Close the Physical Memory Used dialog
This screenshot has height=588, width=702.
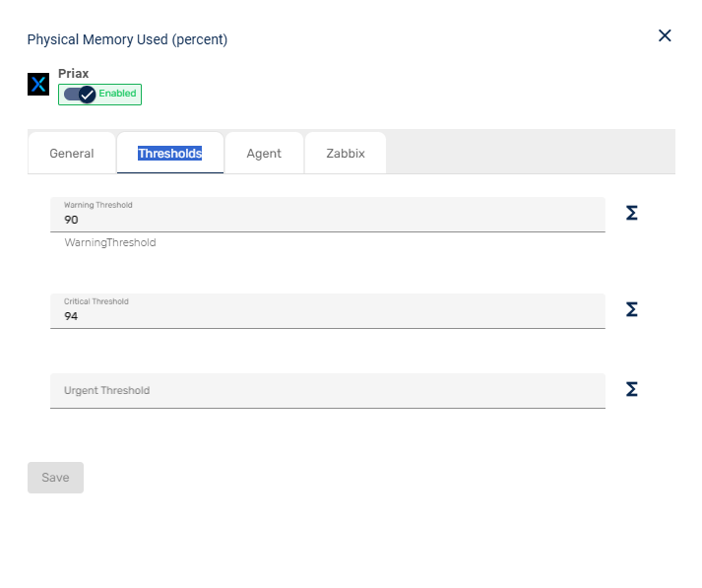665,35
